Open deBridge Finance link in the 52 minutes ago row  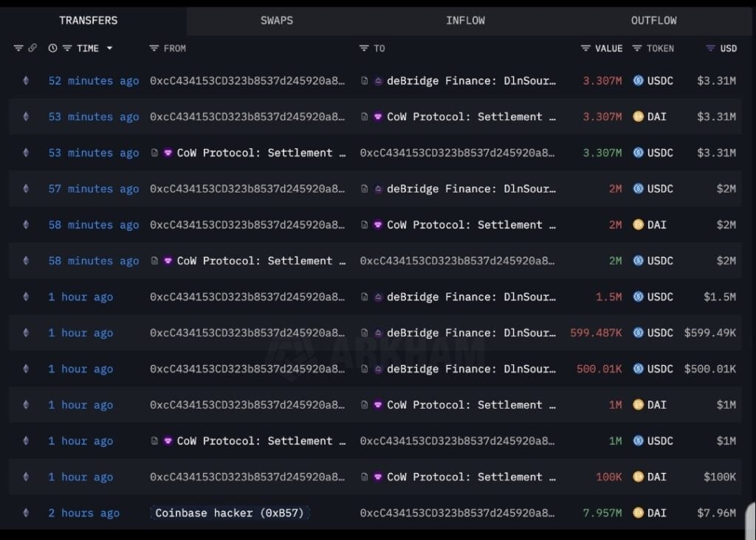[472, 81]
